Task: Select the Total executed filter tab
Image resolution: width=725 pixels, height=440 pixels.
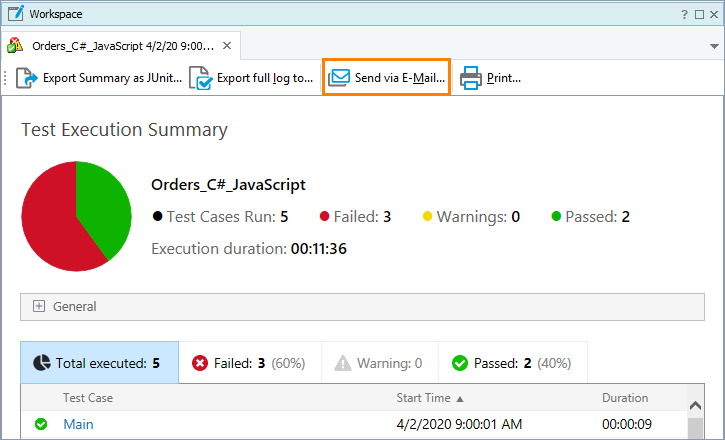Action: (x=99, y=363)
